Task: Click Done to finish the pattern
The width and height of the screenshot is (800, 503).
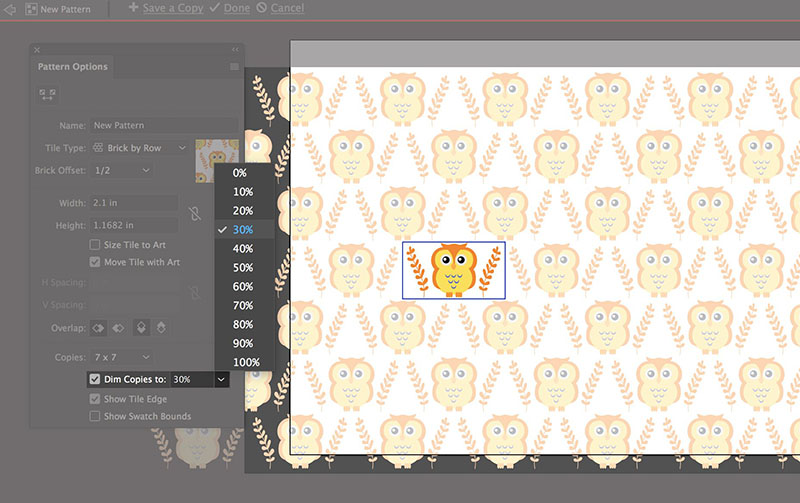Action: 237,8
